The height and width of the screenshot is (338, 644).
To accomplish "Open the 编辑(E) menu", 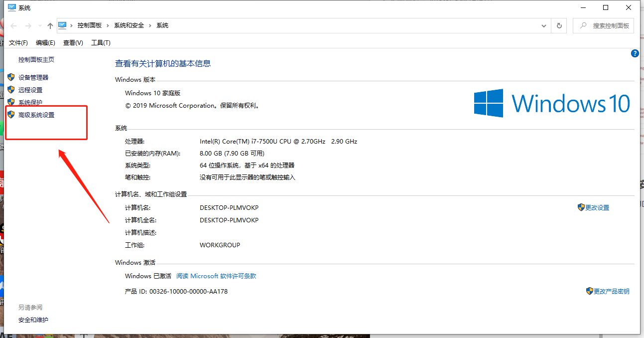I will click(x=45, y=43).
